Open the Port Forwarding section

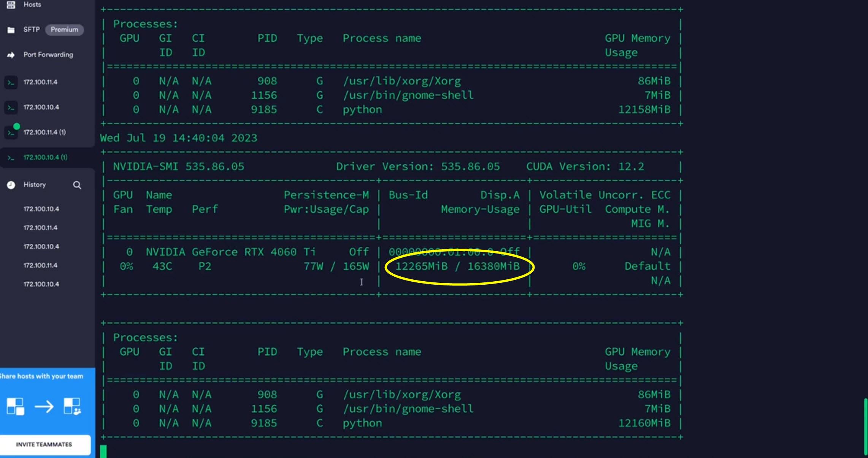tap(48, 54)
